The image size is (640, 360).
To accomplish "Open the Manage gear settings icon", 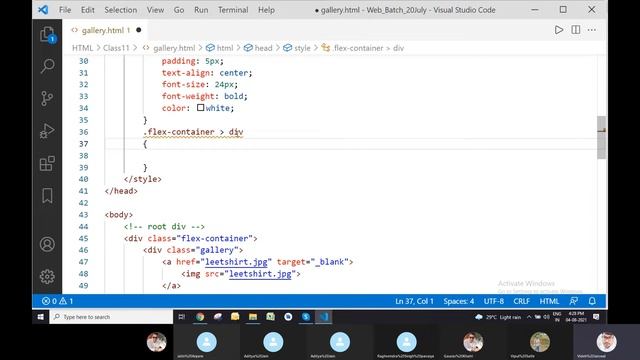I will tap(47, 276).
